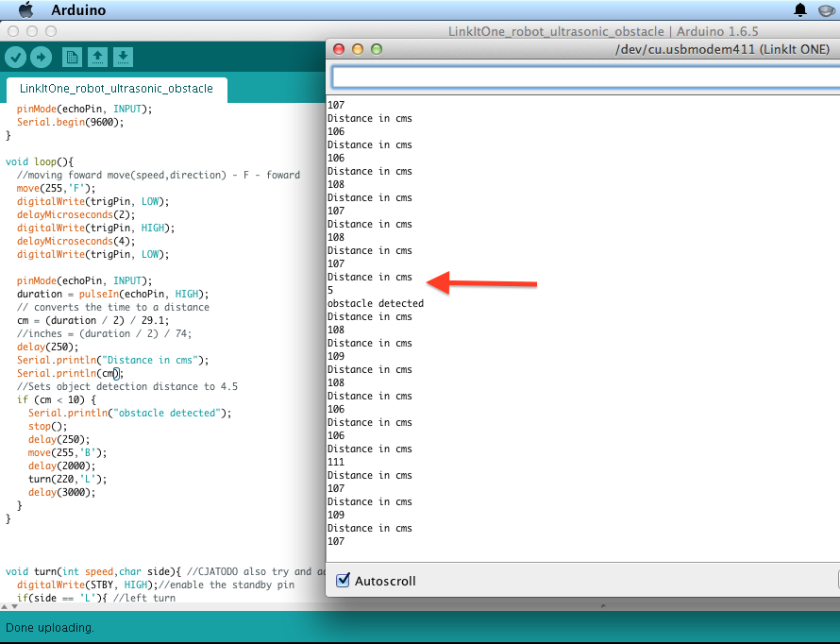The image size is (840, 644).
Task: Open the Arduino menu in menu bar
Action: point(78,9)
